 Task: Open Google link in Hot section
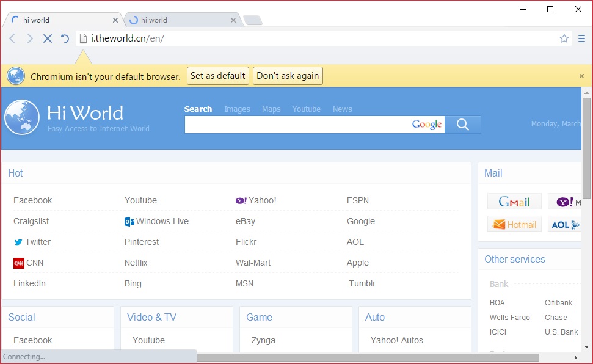361,221
